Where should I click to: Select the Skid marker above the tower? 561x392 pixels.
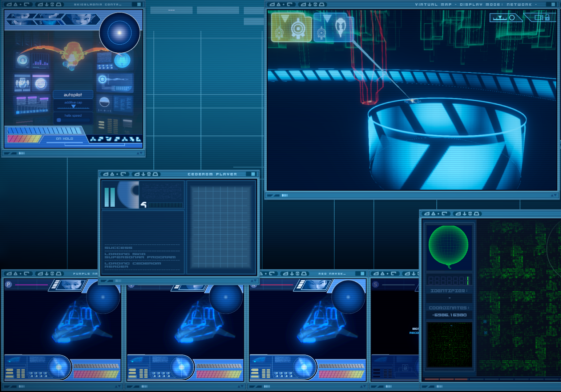[412, 101]
